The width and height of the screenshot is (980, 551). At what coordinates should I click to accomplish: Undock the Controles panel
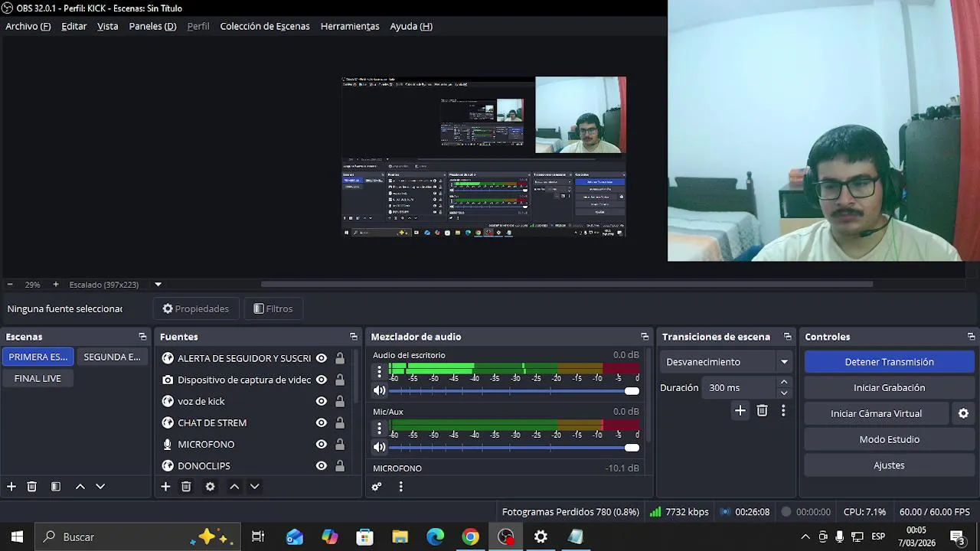972,337
